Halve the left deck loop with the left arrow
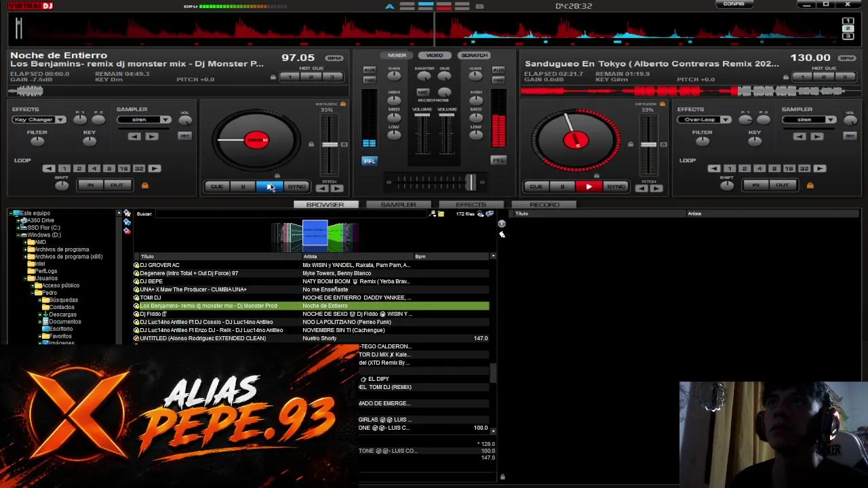Viewport: 868px width, 488px height. [x=49, y=169]
